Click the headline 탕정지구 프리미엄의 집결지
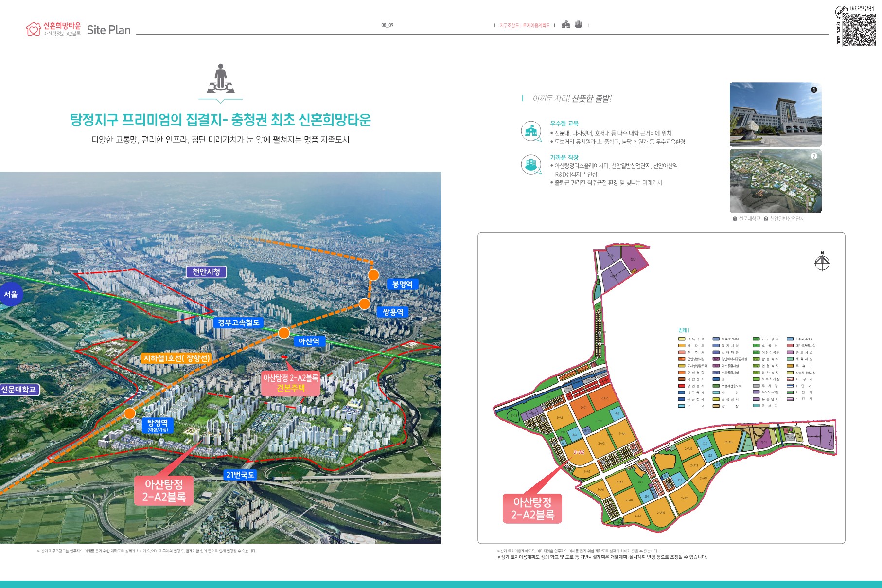This screenshot has width=882, height=588. point(149,120)
